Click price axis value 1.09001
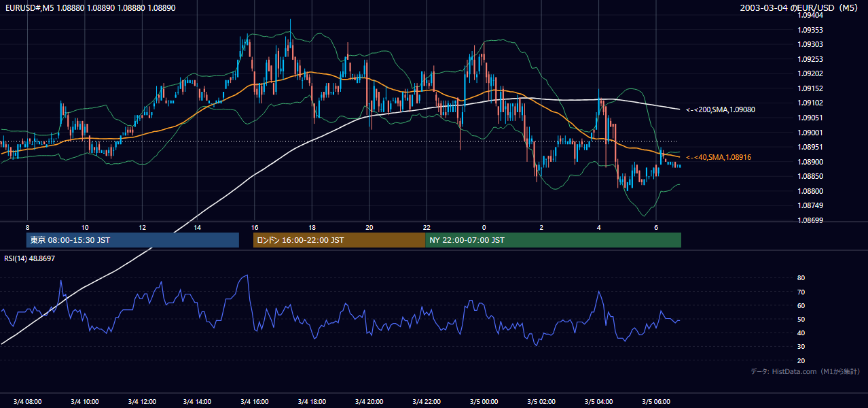Image resolution: width=868 pixels, height=408 pixels. 810,133
